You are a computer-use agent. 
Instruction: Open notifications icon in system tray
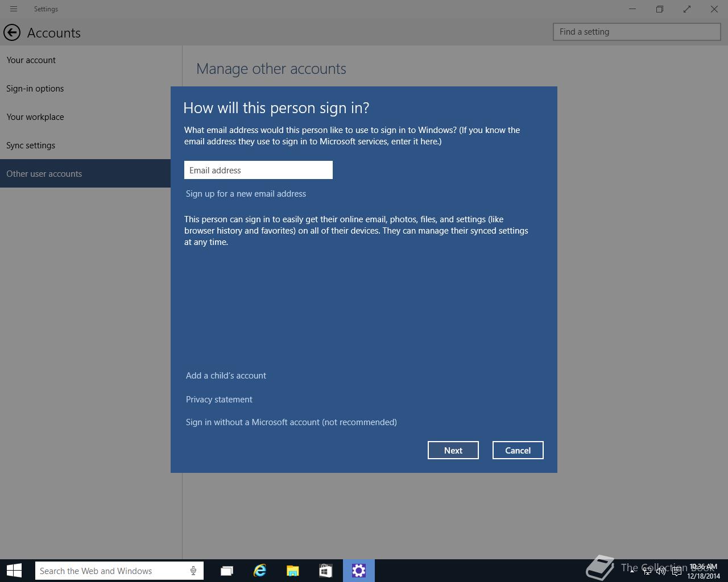(676, 571)
